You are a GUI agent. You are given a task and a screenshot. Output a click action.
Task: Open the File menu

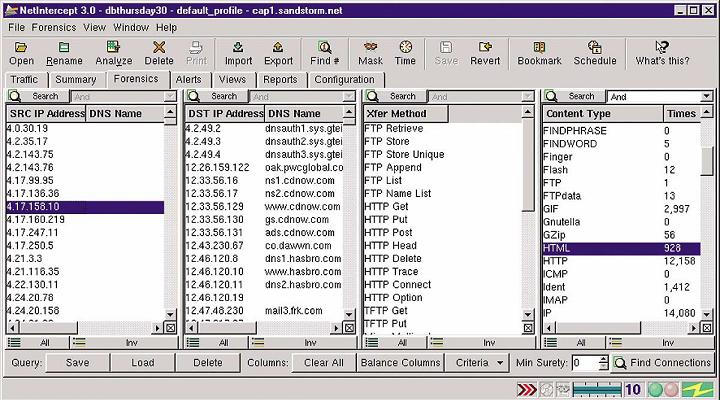17,28
